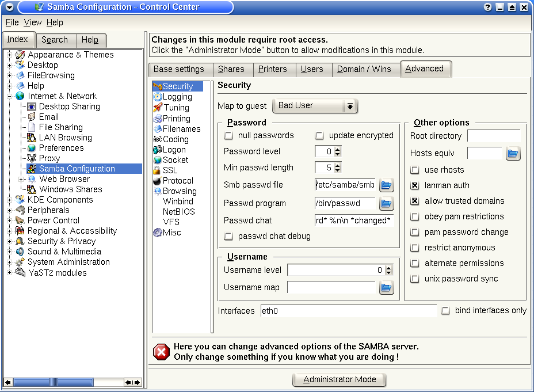
Task: Collapse Internet & Network tree node
Action: pos(10,96)
